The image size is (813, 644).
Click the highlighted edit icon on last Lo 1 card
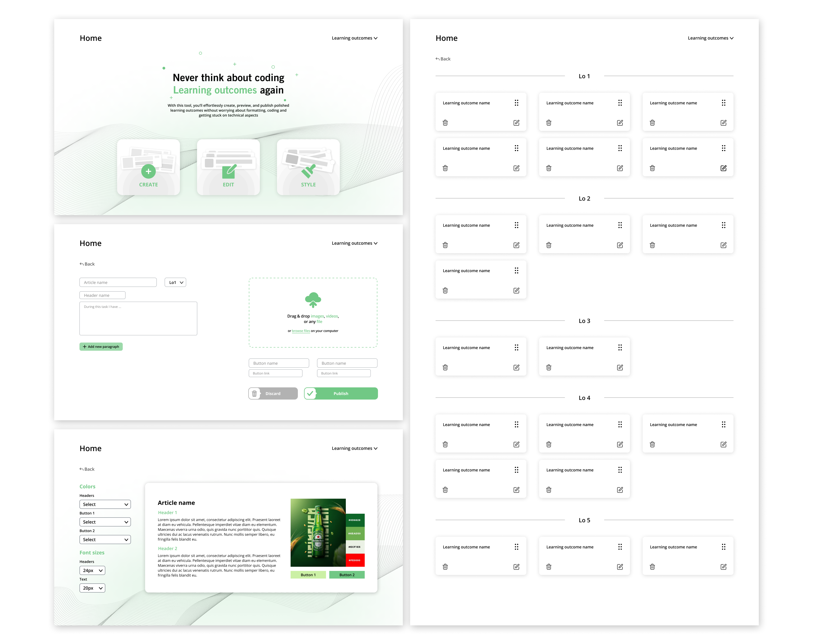[723, 168]
